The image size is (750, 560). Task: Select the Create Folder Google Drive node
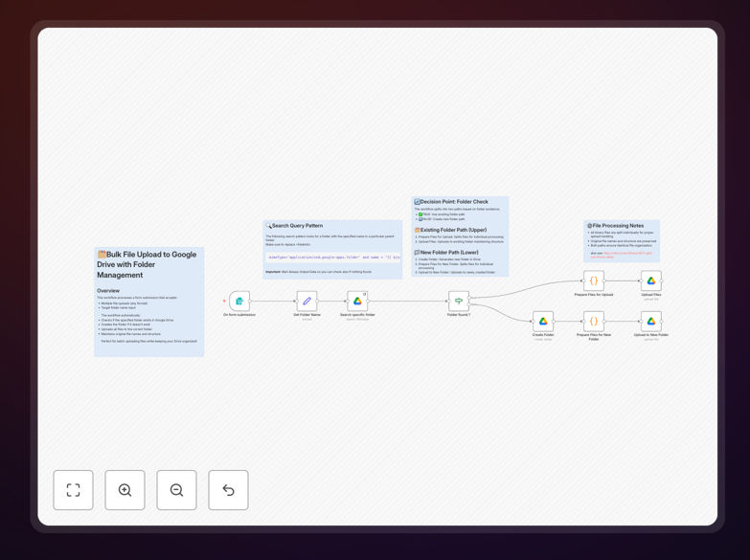click(543, 322)
